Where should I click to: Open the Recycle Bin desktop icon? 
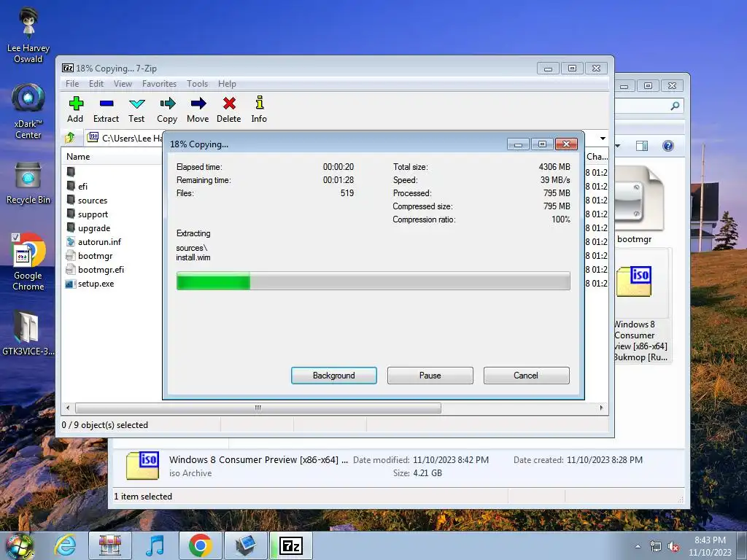point(28,183)
